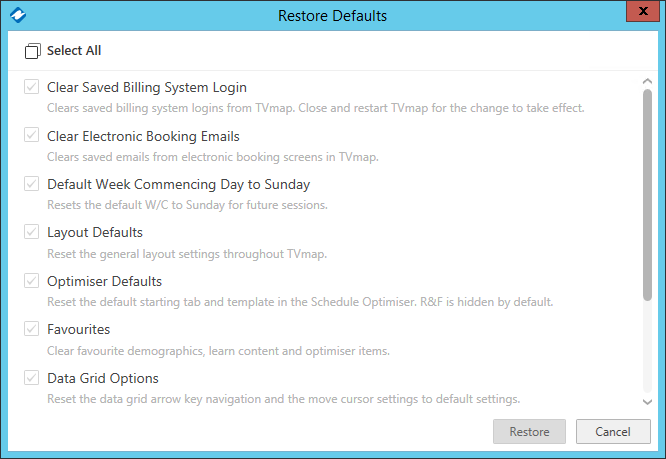This screenshot has height=459, width=666.
Task: Toggle the Data Grid Options checkbox
Action: tap(31, 377)
